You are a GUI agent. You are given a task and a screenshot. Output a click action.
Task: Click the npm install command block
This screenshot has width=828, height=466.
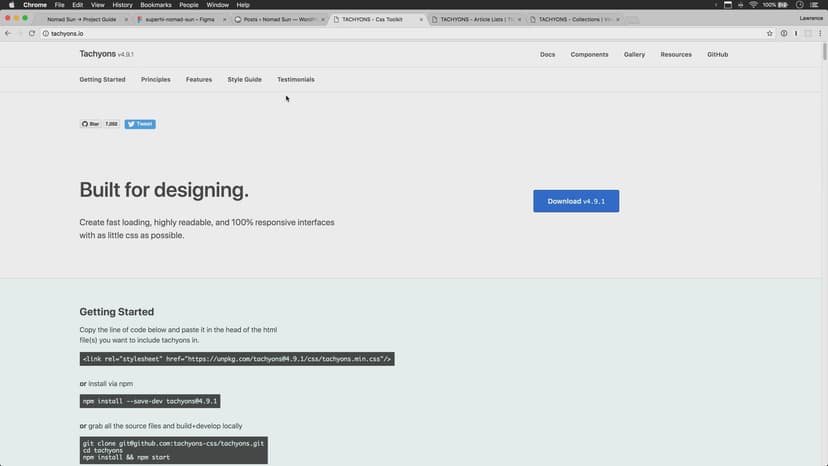(151, 401)
